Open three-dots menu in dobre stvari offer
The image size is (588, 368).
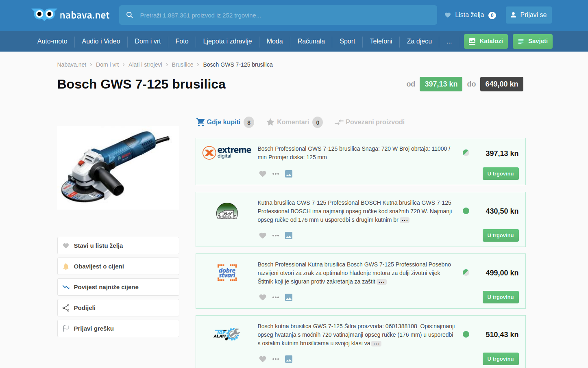276,297
